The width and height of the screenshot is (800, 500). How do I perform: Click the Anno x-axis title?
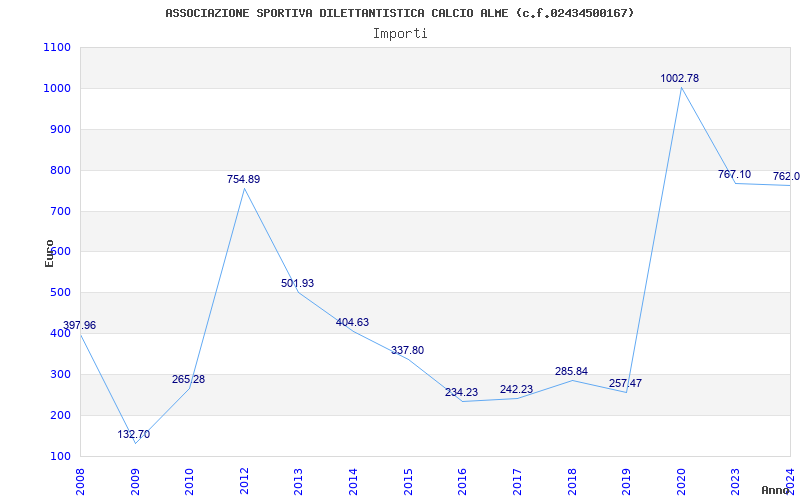[775, 490]
